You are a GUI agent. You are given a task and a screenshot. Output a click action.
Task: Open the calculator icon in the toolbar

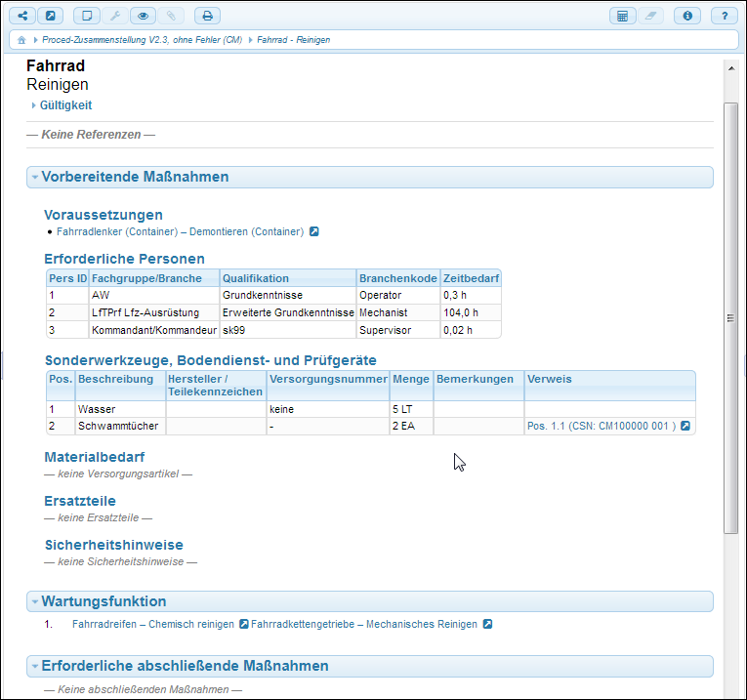(x=622, y=16)
